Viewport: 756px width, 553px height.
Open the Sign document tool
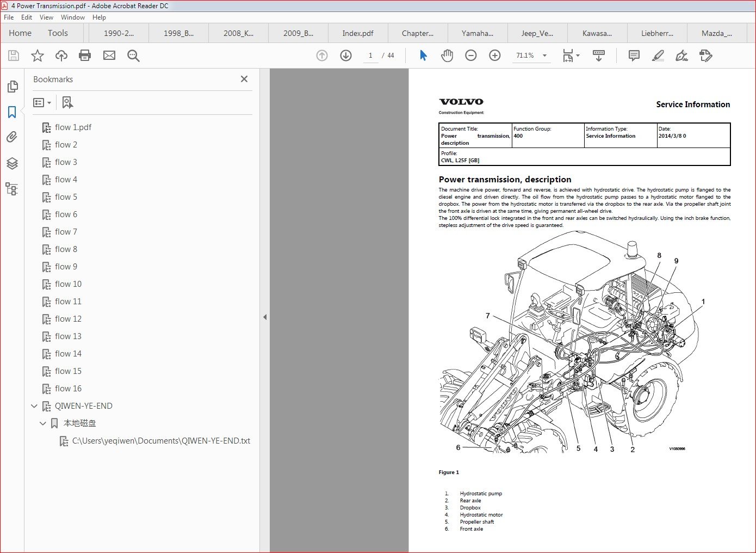pos(681,56)
